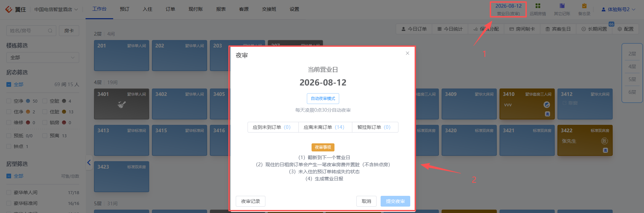The width and height of the screenshot is (644, 213).
Task: Open 房间制卡 toolbar button
Action: pos(522,29)
